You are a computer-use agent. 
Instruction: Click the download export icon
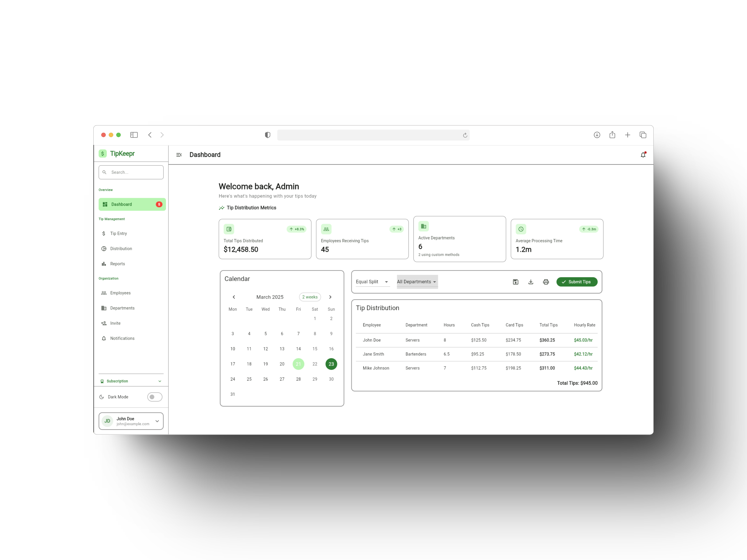pos(530,282)
